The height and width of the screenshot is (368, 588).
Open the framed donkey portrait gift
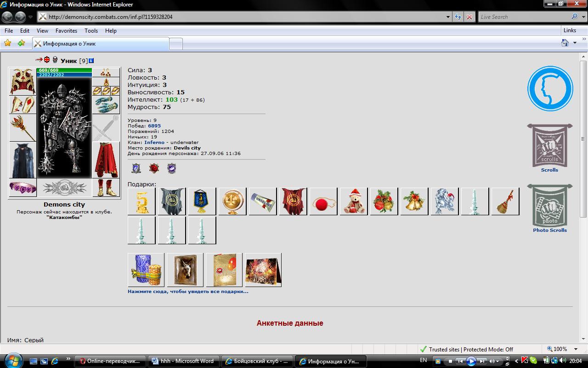pyautogui.click(x=185, y=270)
